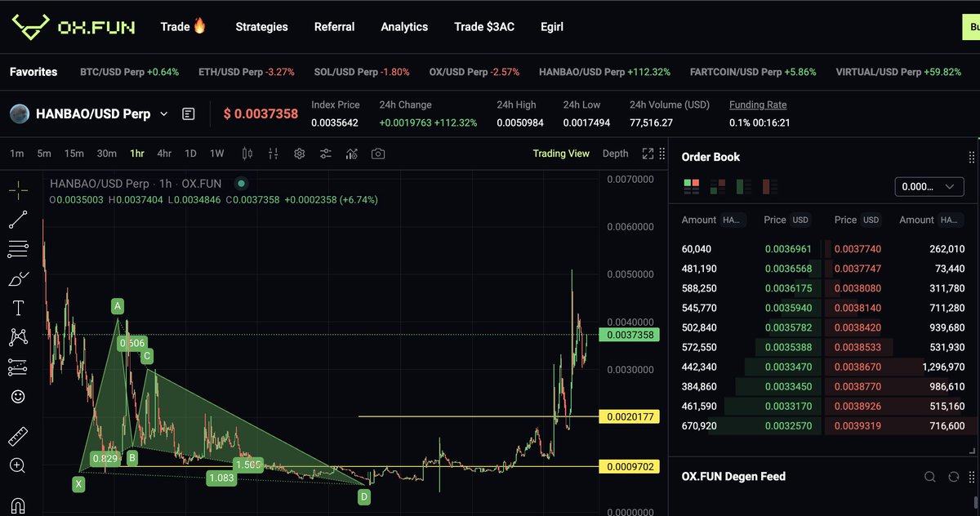Screen dimensions: 980x516
Task: Open chart settings gear
Action: click(300, 153)
